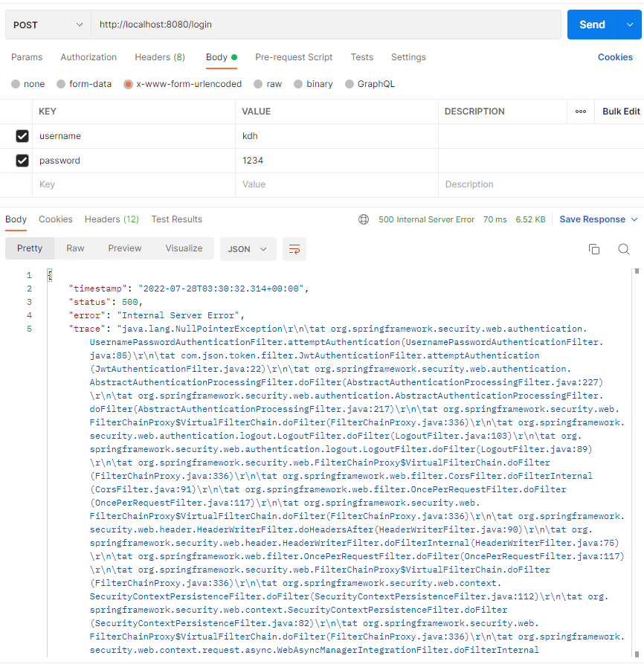
Task: Click the Send button
Action: coord(592,25)
